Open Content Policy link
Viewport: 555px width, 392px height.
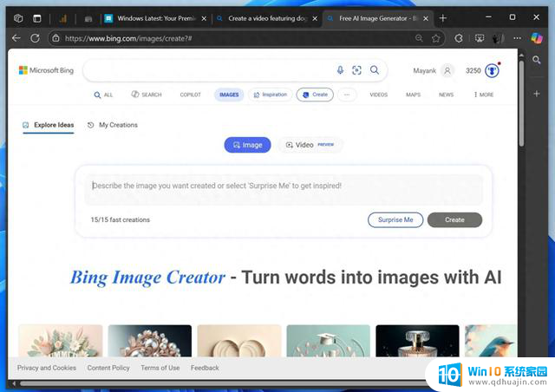tap(108, 368)
